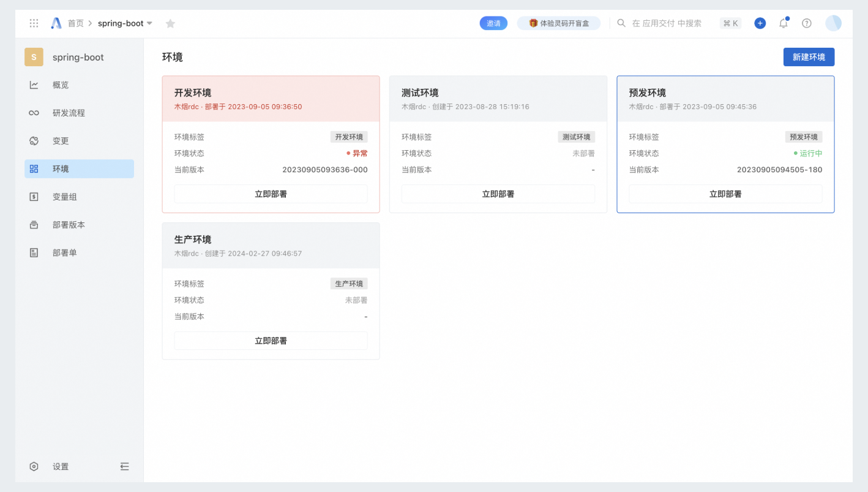The height and width of the screenshot is (492, 868).
Task: Click the 测试环境 tag badge
Action: (577, 137)
